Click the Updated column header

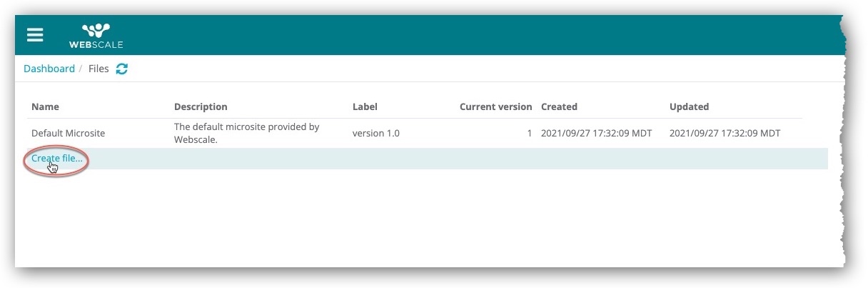point(689,106)
